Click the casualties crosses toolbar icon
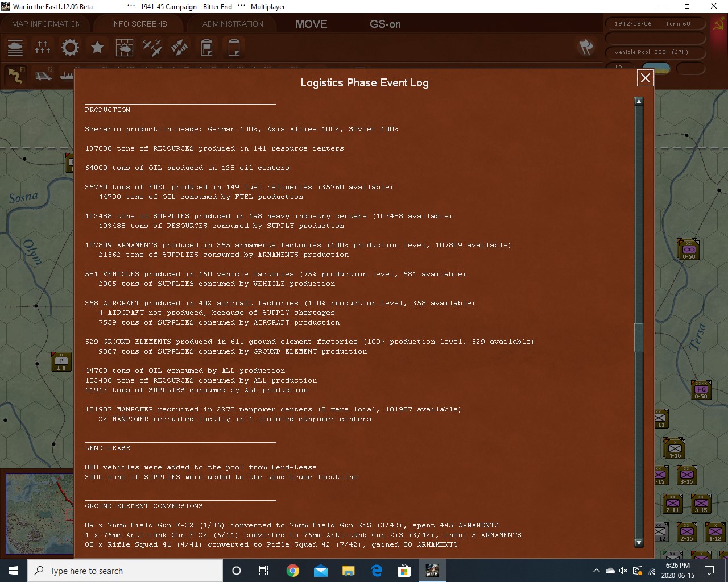Image resolution: width=728 pixels, height=582 pixels. point(43,47)
